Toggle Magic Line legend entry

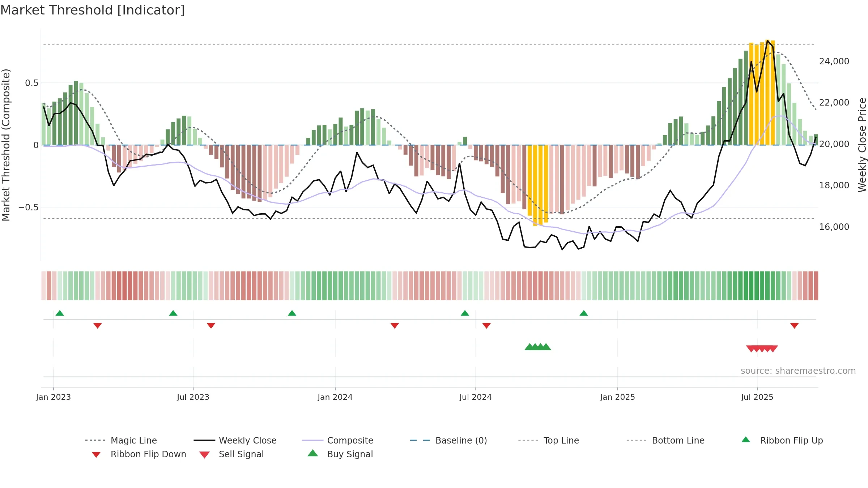[x=121, y=440]
